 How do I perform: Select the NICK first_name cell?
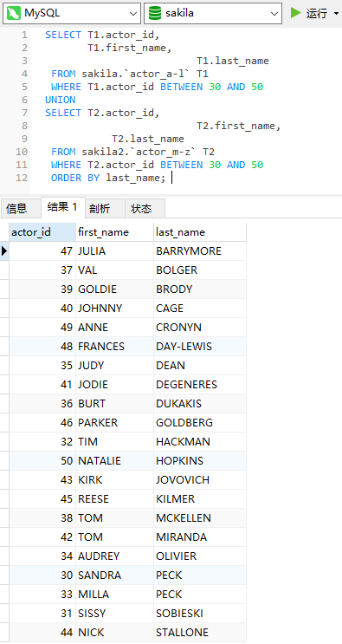[115, 632]
